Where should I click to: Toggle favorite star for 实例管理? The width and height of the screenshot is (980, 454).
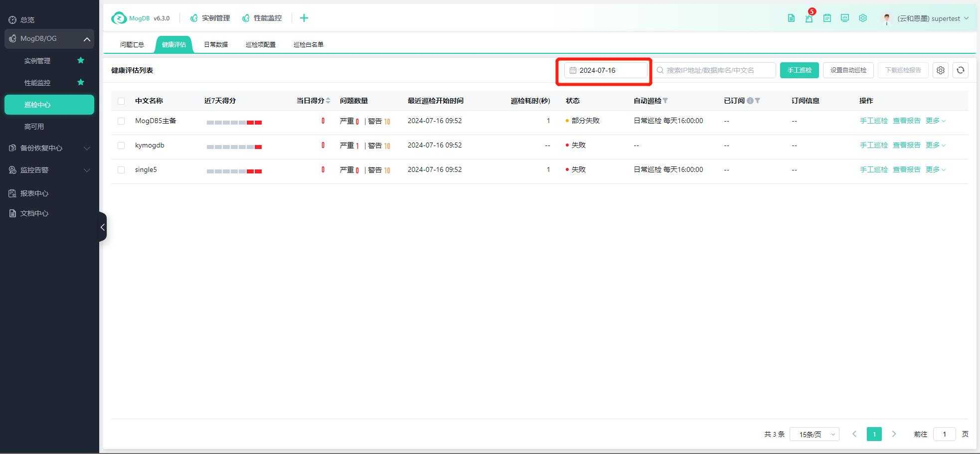(x=81, y=60)
